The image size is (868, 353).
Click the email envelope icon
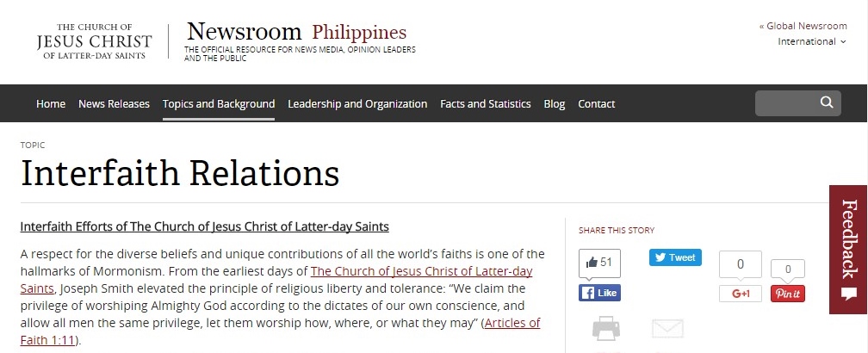tap(667, 329)
